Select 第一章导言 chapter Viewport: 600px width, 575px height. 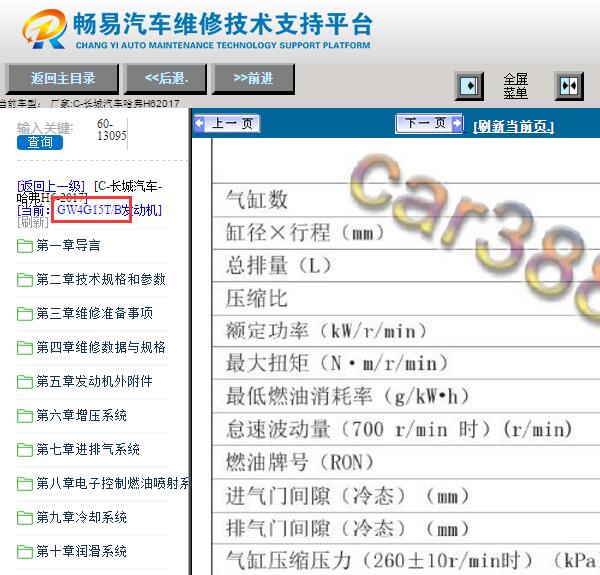coord(68,245)
